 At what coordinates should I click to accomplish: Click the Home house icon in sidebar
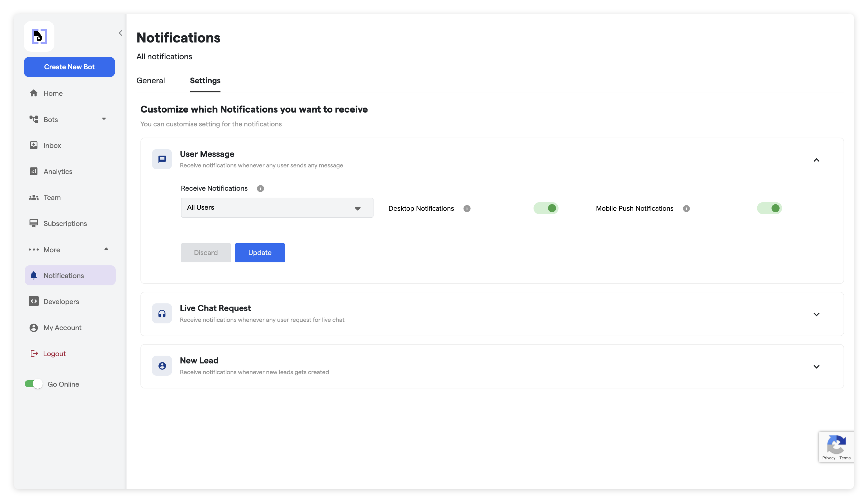(x=33, y=93)
